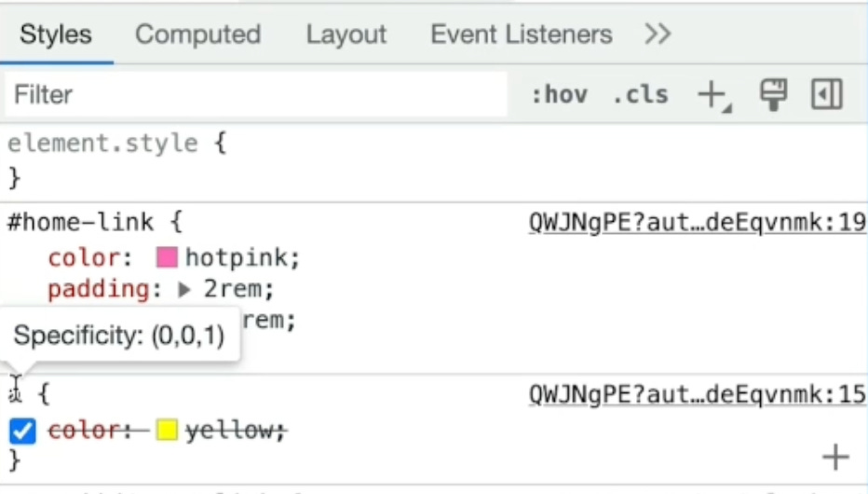This screenshot has width=868, height=494.
Task: Open the source link ending in :15
Action: 698,394
